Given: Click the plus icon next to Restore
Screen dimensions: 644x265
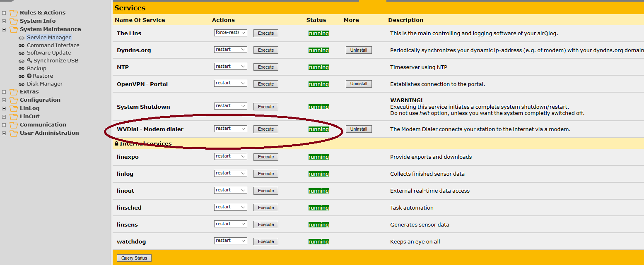Looking at the screenshot, I should [29, 76].
